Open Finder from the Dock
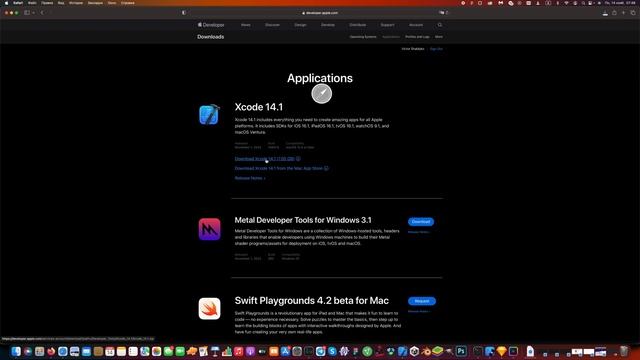The height and width of the screenshot is (360, 640). point(16,351)
